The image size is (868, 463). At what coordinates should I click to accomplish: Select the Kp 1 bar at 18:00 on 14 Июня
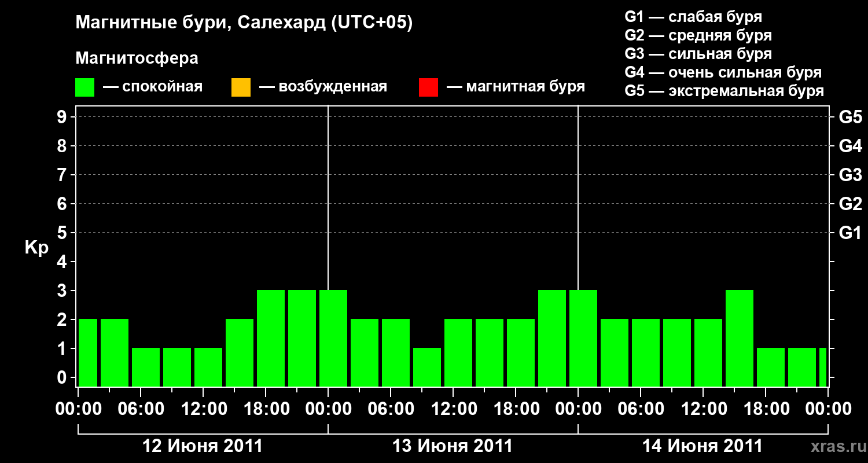click(771, 367)
